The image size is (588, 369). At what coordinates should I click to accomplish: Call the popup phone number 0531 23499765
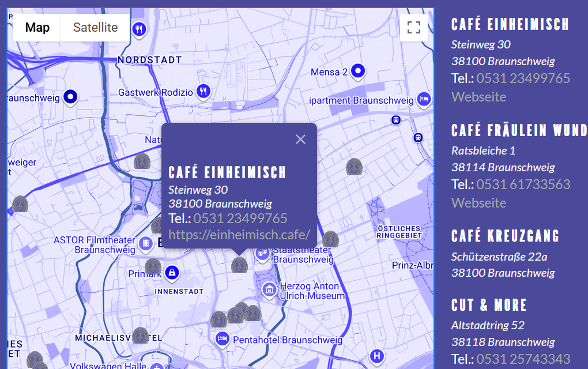240,219
